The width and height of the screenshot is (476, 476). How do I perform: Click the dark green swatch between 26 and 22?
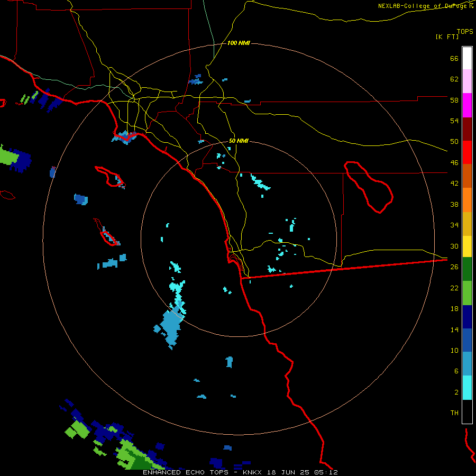point(467,269)
